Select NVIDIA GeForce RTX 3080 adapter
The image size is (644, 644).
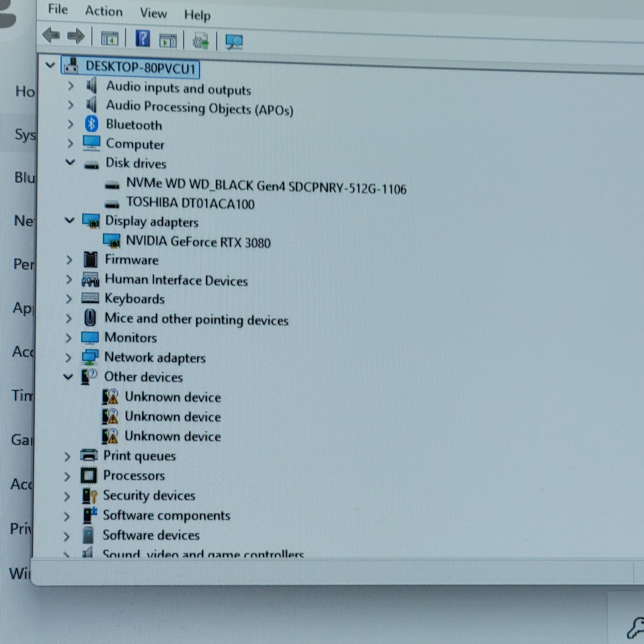(198, 242)
